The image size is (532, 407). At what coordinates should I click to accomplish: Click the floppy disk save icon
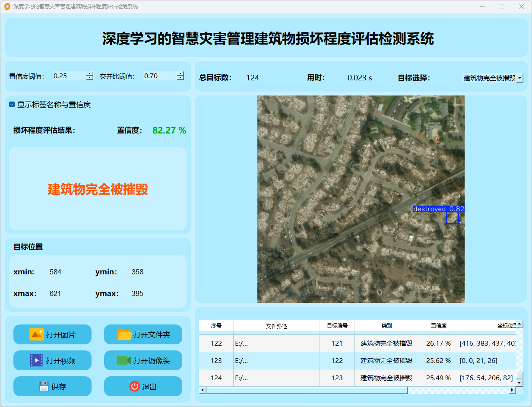coord(44,386)
